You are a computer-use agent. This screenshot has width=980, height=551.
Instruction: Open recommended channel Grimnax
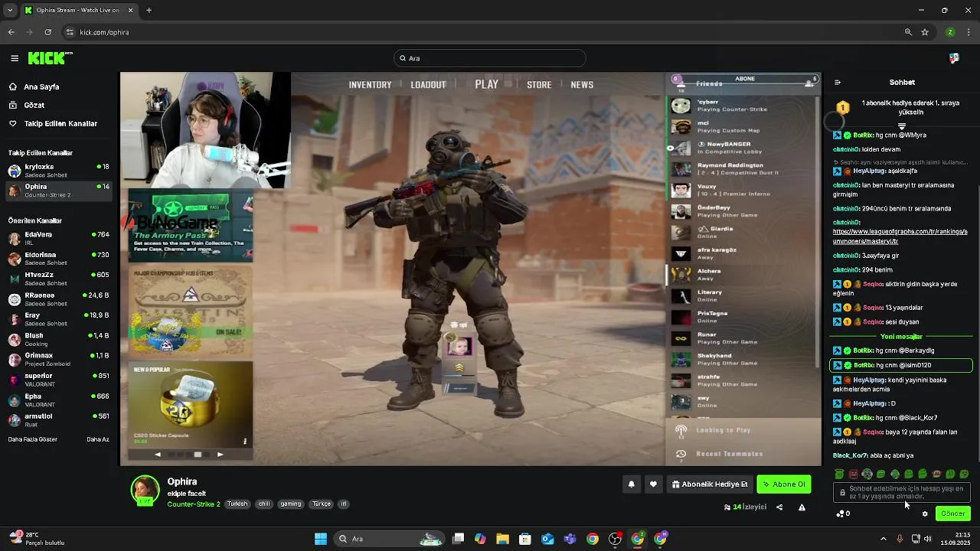point(57,359)
